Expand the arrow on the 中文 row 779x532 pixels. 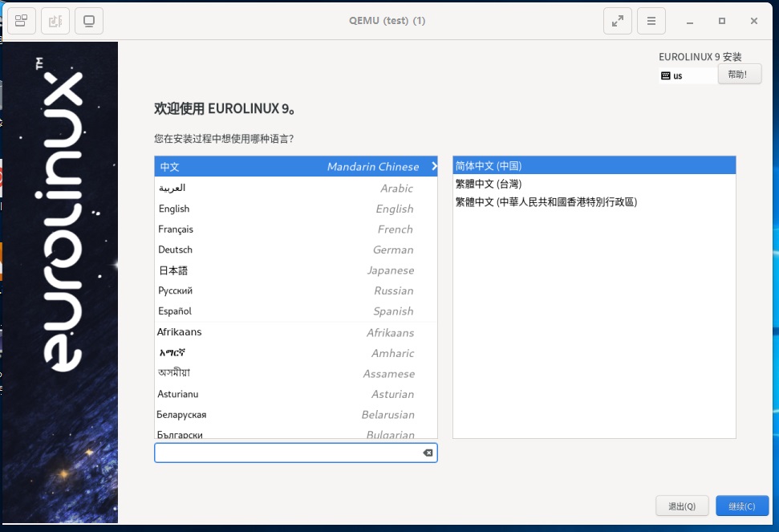pos(434,166)
